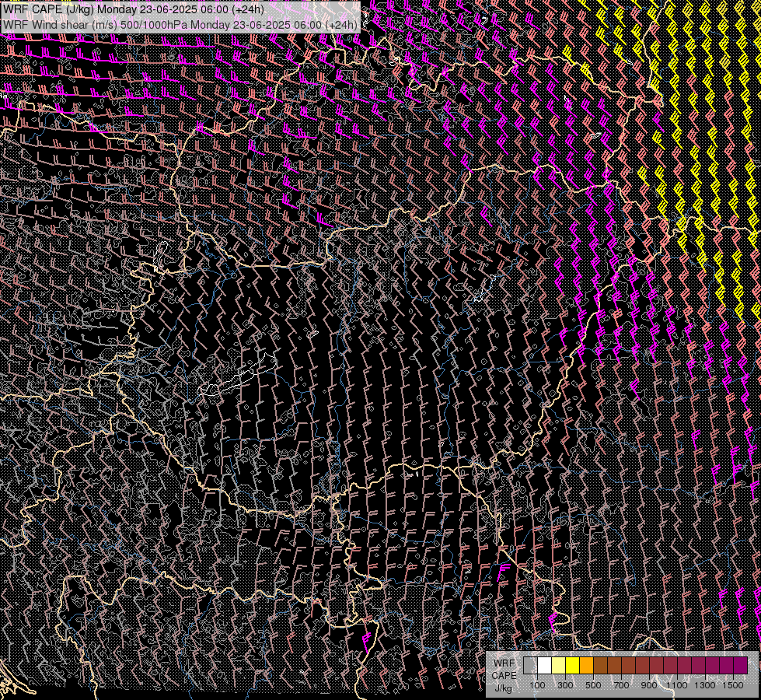Select the orange legend swatch

pyautogui.click(x=586, y=665)
